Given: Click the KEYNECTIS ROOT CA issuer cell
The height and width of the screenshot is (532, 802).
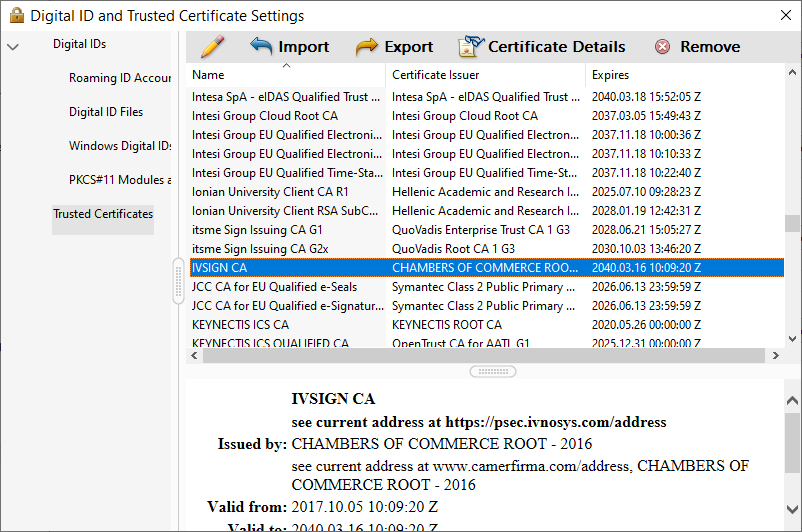Looking at the screenshot, I should click(447, 325).
